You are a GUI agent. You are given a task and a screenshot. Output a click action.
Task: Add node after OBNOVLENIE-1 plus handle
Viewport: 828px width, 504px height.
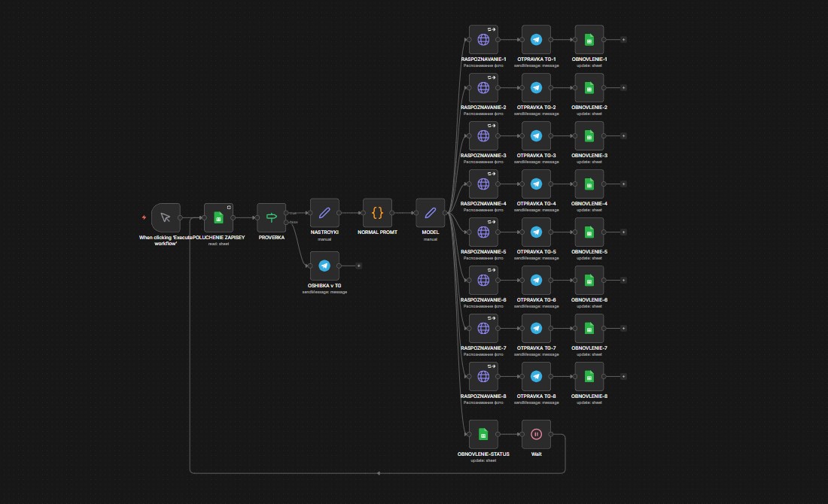pos(623,40)
